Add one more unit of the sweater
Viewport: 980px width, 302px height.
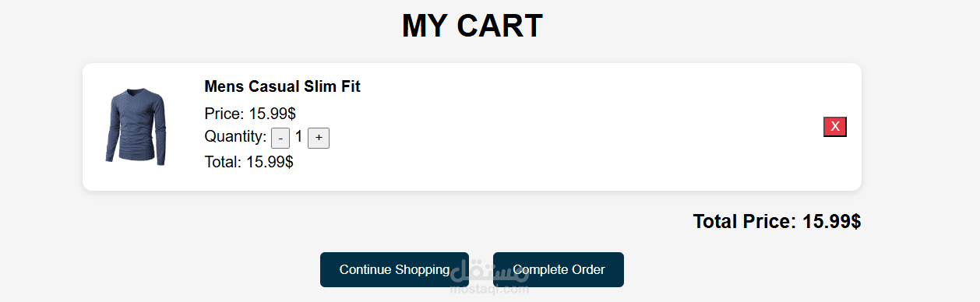point(319,138)
